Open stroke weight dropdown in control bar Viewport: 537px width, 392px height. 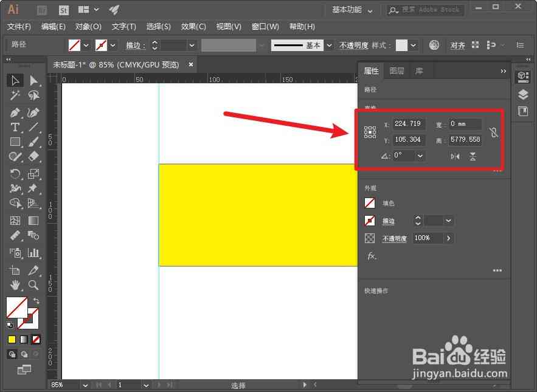192,45
